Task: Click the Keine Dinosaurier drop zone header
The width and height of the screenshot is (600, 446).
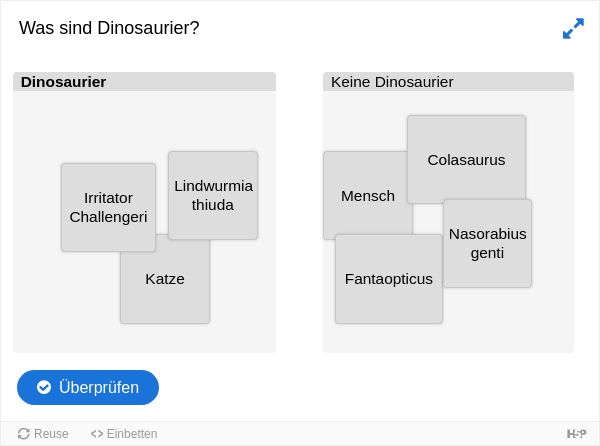Action: click(448, 81)
